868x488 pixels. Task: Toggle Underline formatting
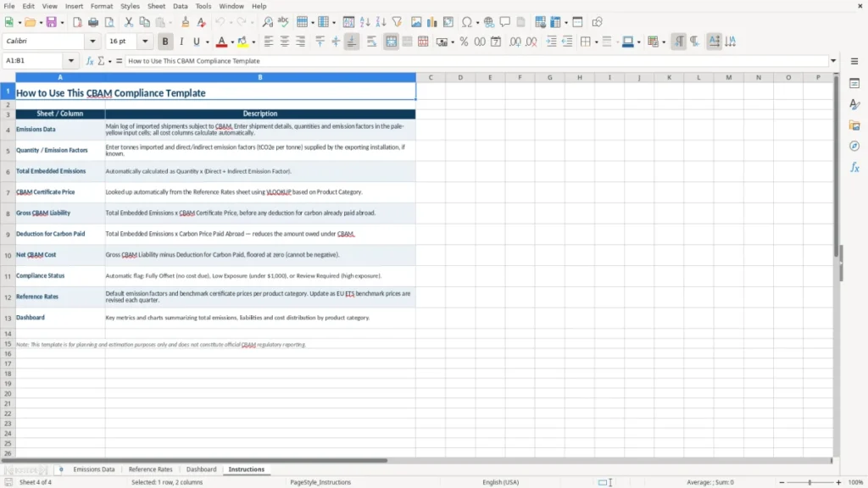click(196, 42)
